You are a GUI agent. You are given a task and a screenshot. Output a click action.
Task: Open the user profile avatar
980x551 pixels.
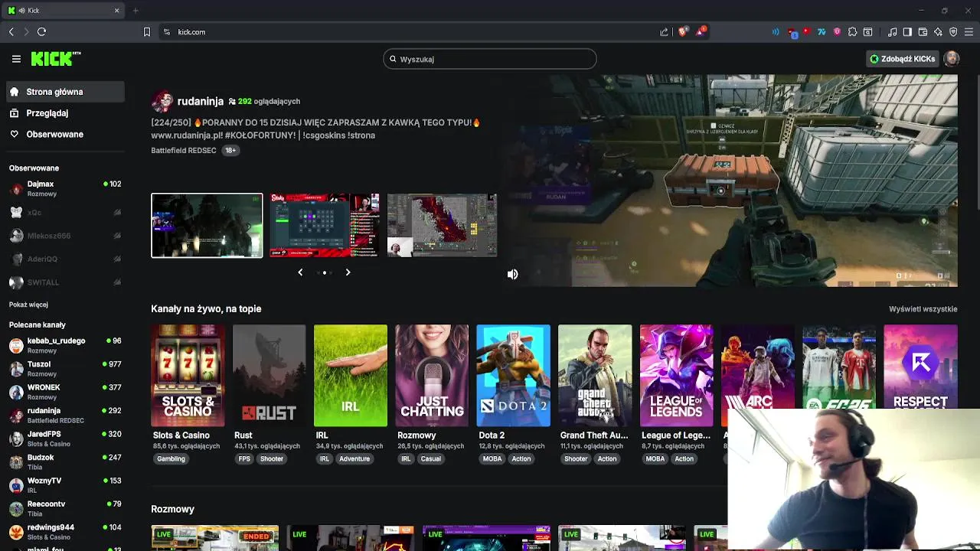[x=952, y=59]
